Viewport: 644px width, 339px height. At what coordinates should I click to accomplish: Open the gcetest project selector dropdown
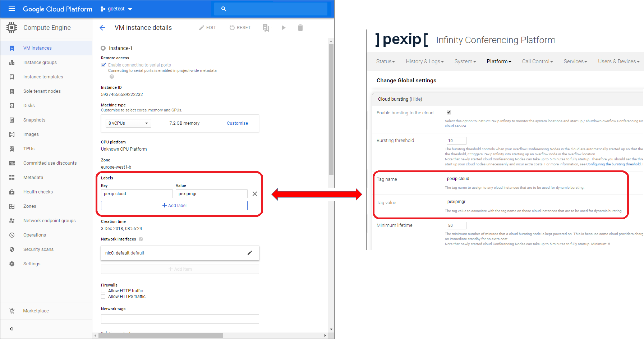tap(117, 9)
